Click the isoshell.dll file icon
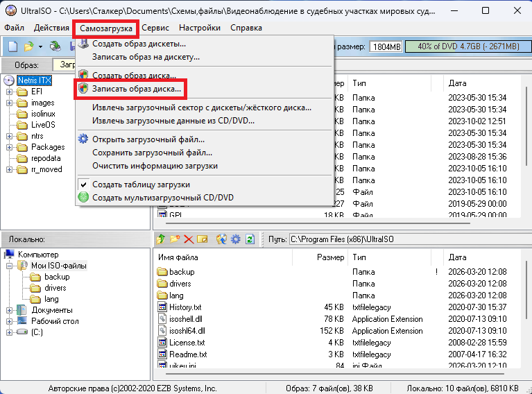 click(x=162, y=319)
